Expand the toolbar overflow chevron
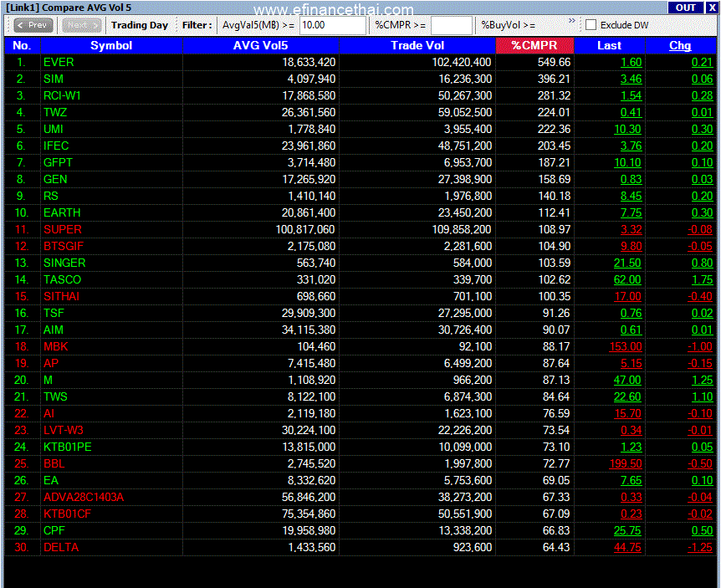 click(x=572, y=21)
